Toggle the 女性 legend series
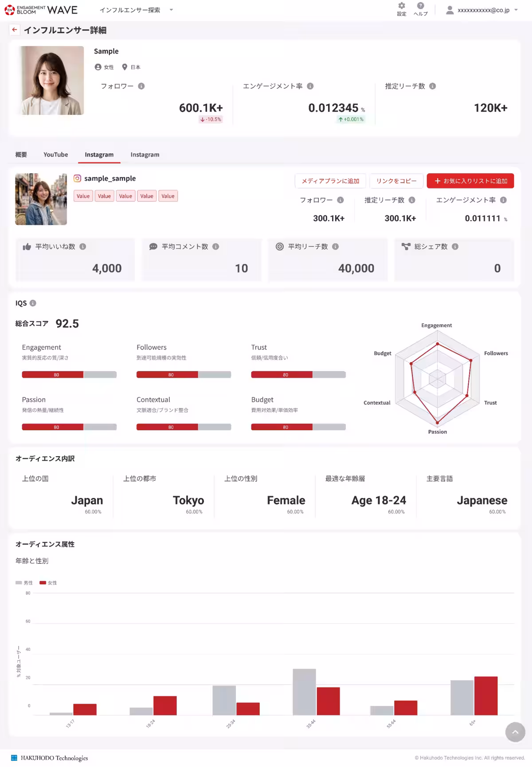The width and height of the screenshot is (532, 767). click(48, 583)
